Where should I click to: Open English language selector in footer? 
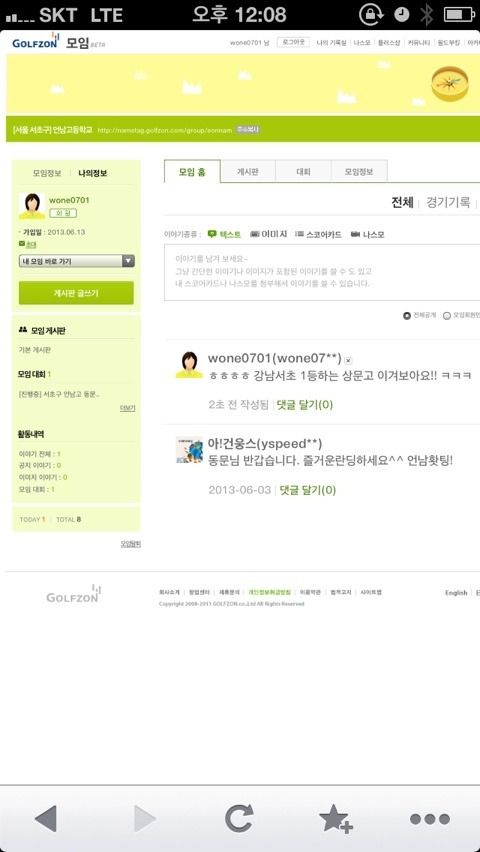456,593
